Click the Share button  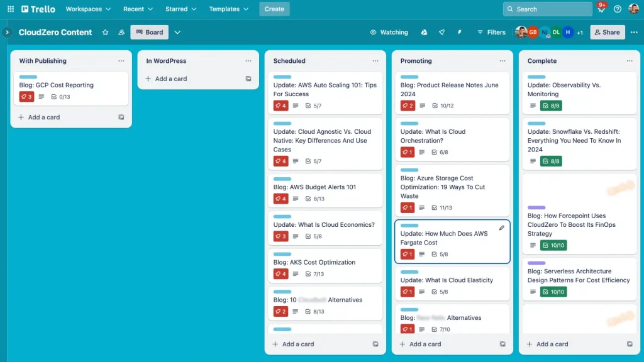coord(607,32)
